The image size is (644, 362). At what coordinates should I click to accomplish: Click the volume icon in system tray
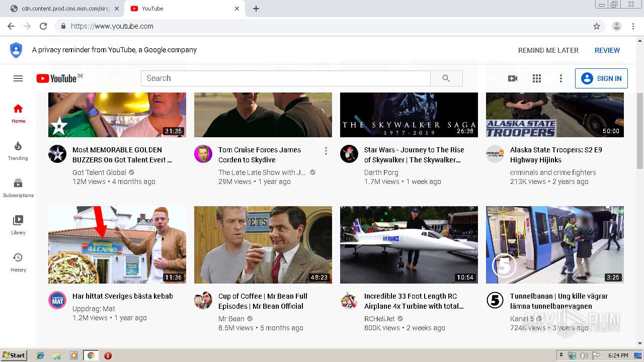click(x=584, y=355)
